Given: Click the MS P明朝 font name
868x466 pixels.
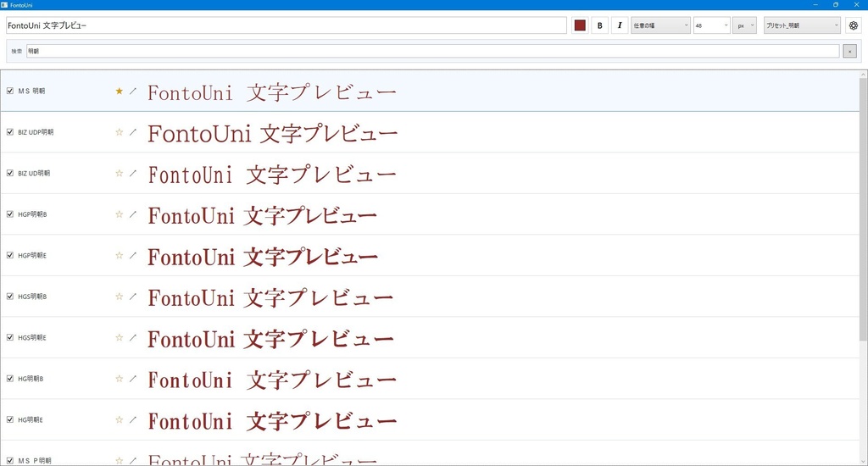Looking at the screenshot, I should [34, 460].
